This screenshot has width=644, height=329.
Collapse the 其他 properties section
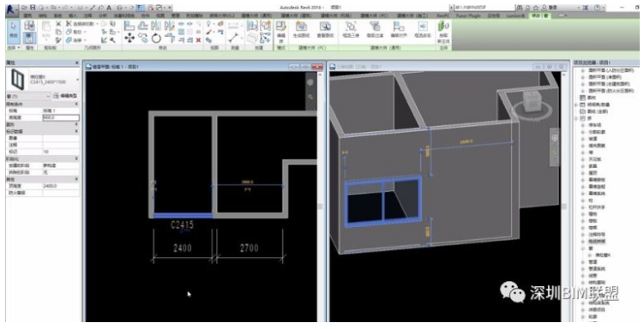(77, 179)
